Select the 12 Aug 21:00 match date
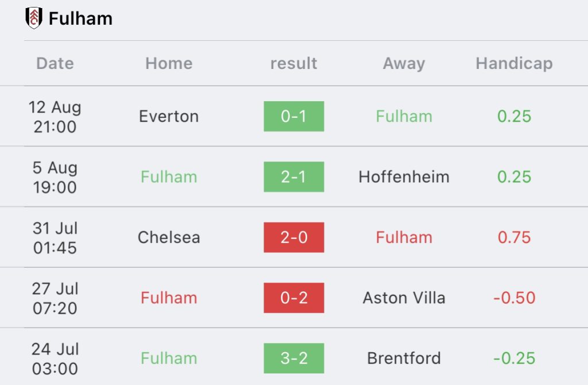The image size is (588, 385). click(55, 117)
